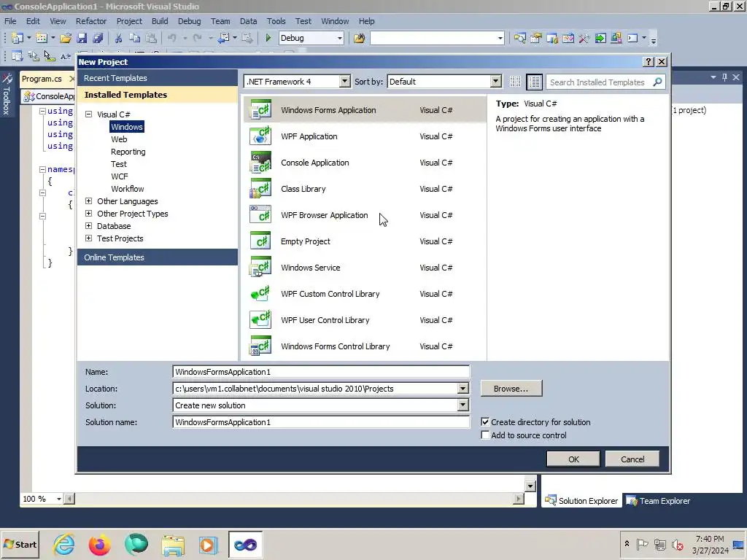Select the Web category under Visual C#

(x=119, y=139)
